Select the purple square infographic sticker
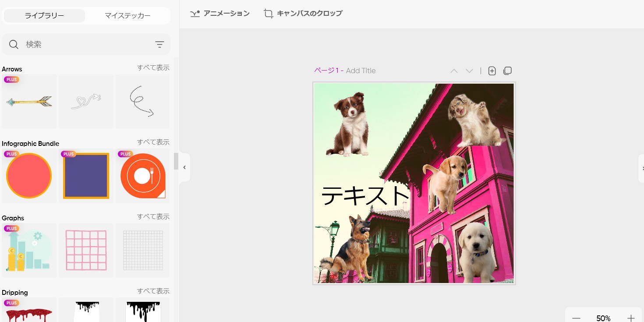 86,176
